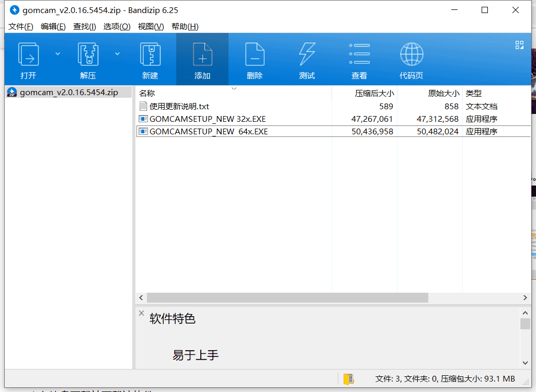Click the 文本文档 type cell
The image size is (536, 392).
(x=481, y=106)
